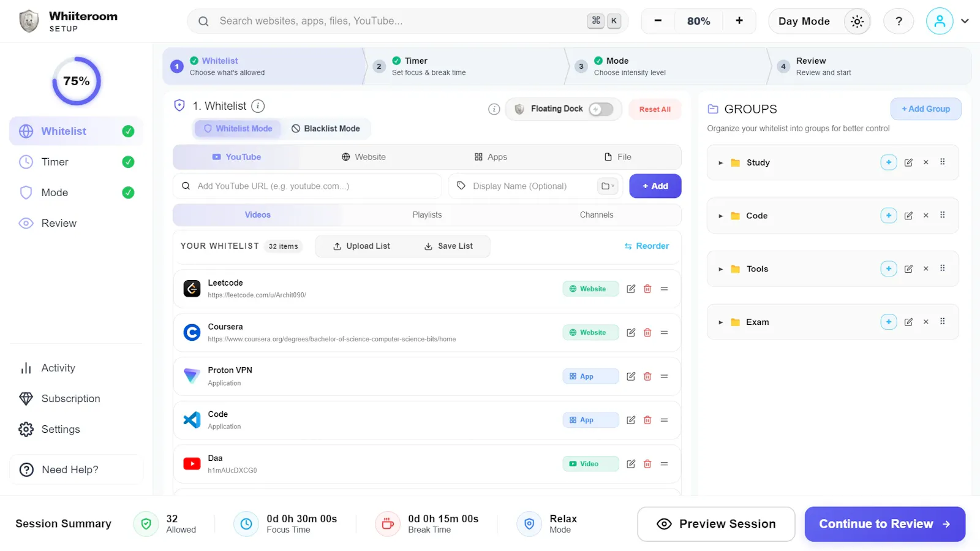980x551 pixels.
Task: Click the Whitelist info icon
Action: [258, 106]
